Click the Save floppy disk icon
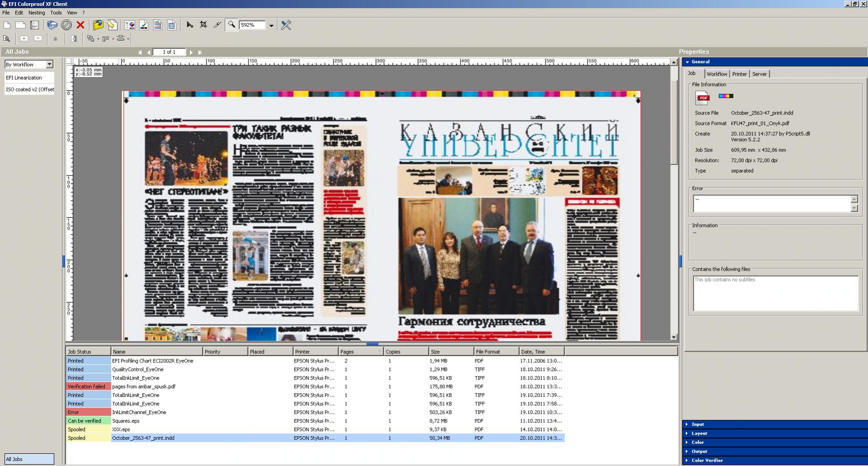 (34, 25)
